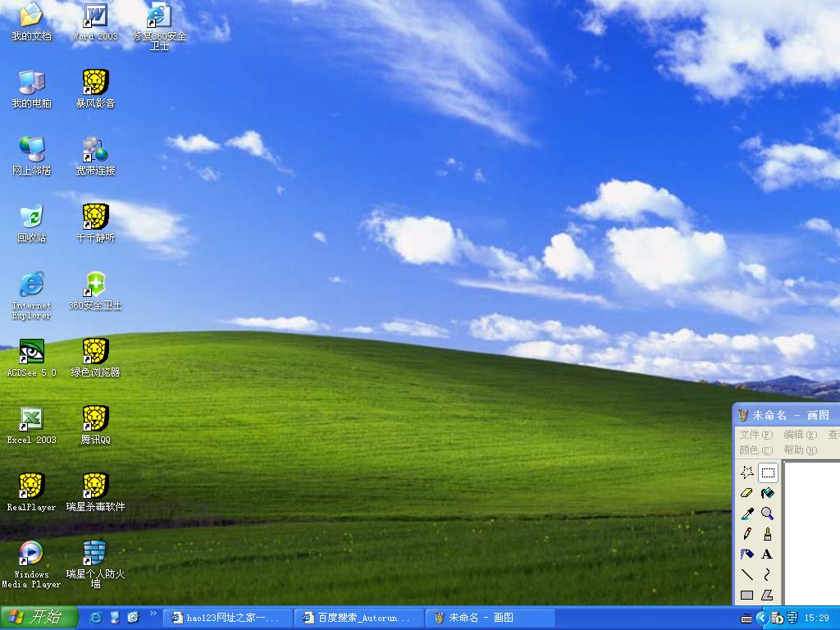
Task: Click the keyboard language bar tray icon
Action: (x=746, y=619)
